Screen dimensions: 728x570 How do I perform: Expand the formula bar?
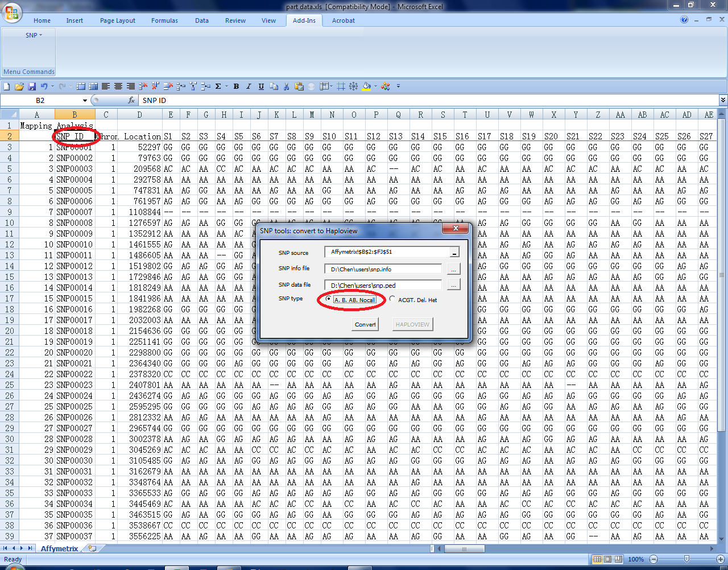pyautogui.click(x=723, y=100)
